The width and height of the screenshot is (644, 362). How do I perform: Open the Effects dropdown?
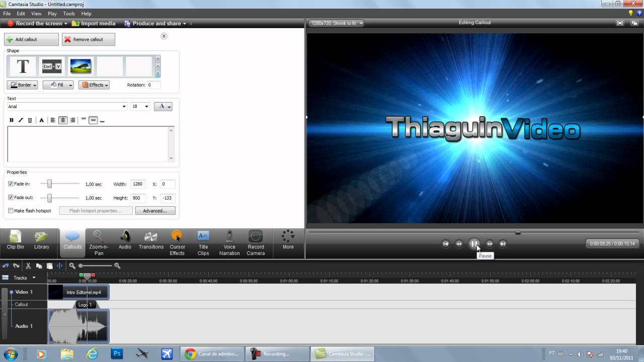coord(94,85)
